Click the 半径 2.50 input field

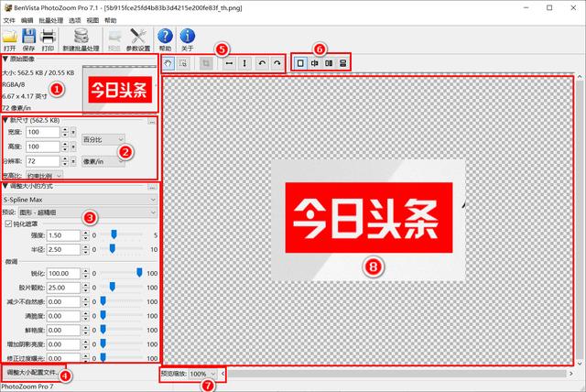pos(63,250)
